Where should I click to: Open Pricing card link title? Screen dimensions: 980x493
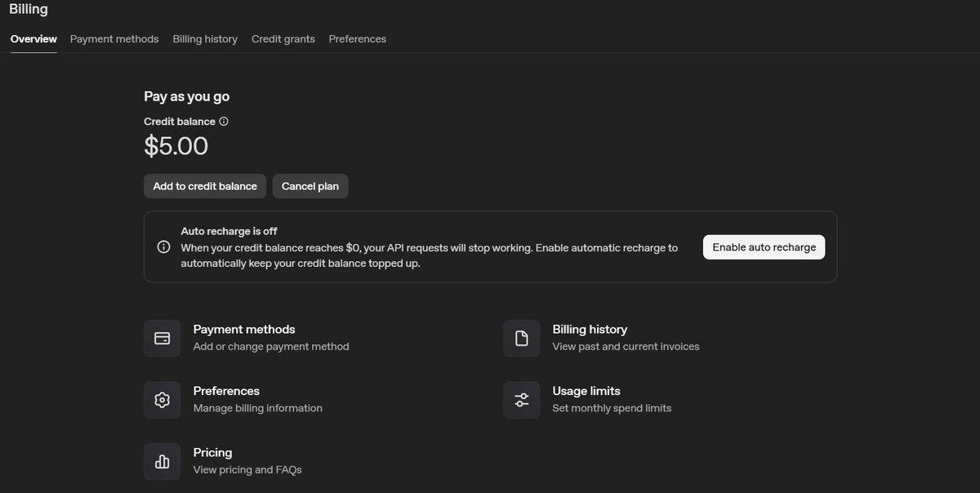(212, 453)
